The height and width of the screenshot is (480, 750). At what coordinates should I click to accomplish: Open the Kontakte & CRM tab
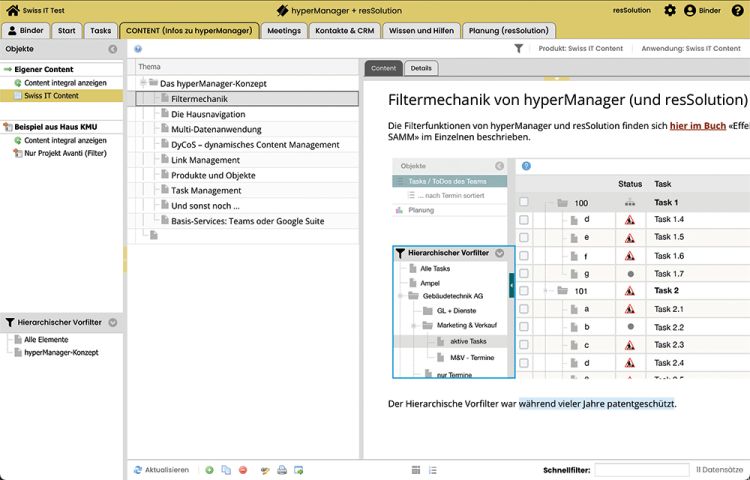(x=344, y=31)
